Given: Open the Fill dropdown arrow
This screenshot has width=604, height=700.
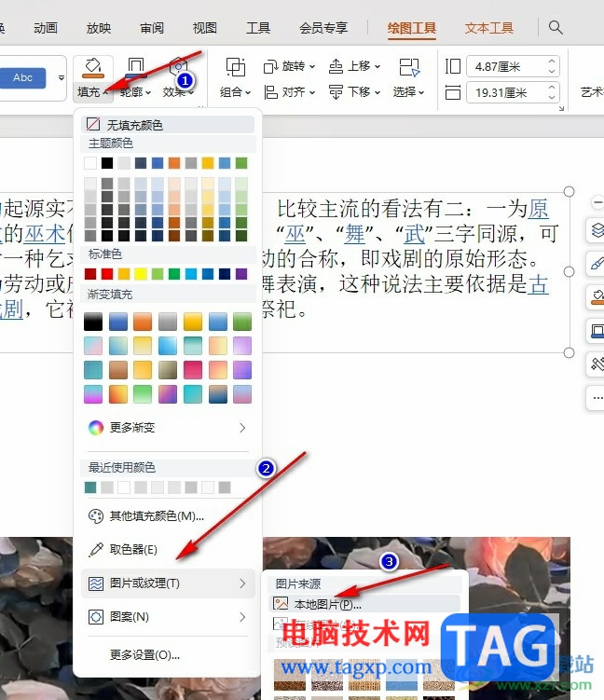Looking at the screenshot, I should pos(106,93).
